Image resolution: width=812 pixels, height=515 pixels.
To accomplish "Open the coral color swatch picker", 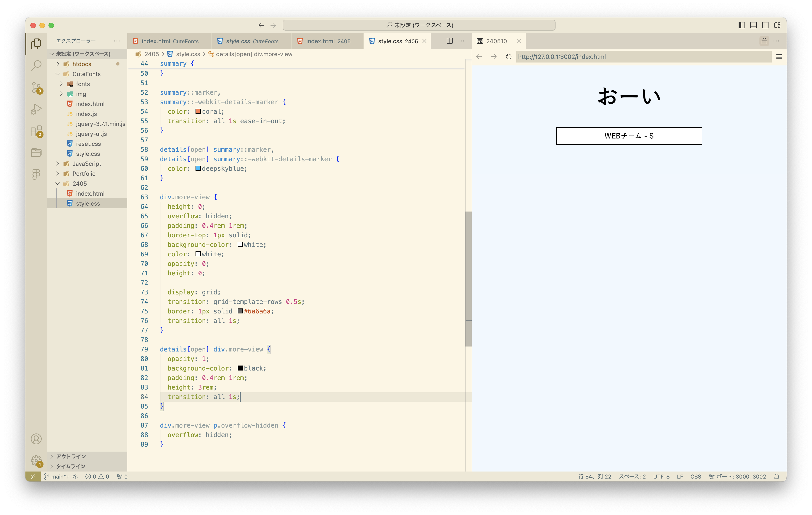I will coord(198,111).
